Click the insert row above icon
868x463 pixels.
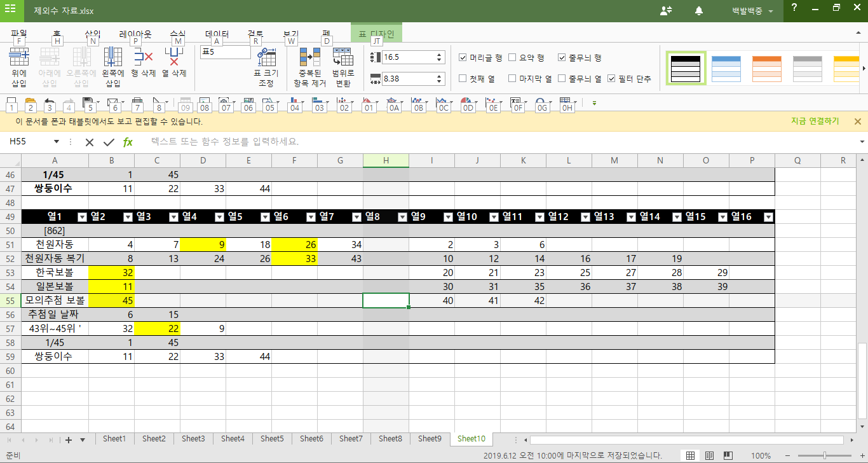[x=19, y=65]
